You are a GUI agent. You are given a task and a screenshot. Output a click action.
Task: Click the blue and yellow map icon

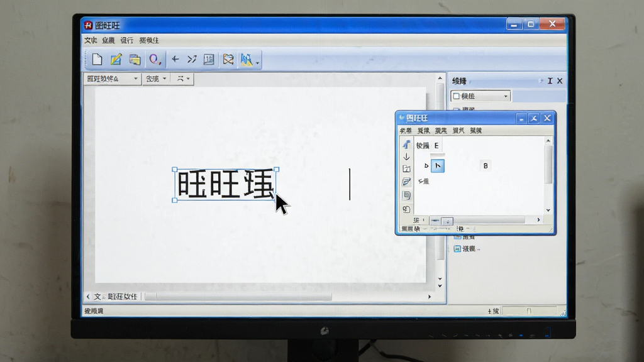247,60
